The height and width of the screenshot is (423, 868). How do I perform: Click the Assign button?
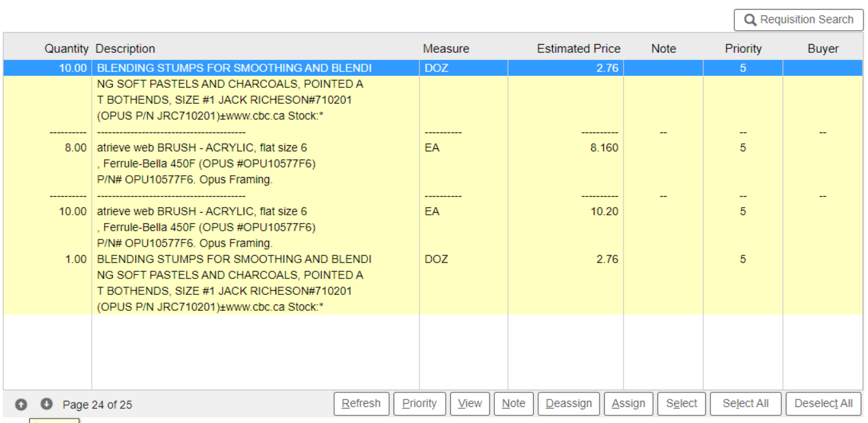pos(628,404)
